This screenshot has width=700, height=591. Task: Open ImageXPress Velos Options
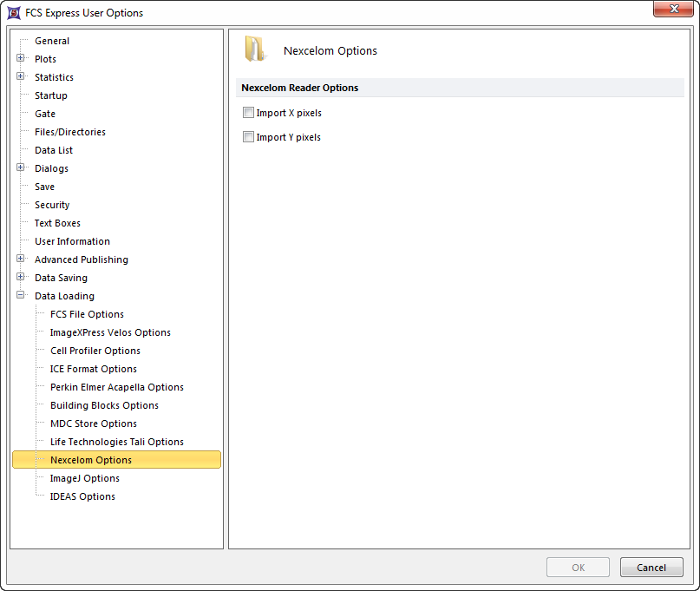[110, 332]
